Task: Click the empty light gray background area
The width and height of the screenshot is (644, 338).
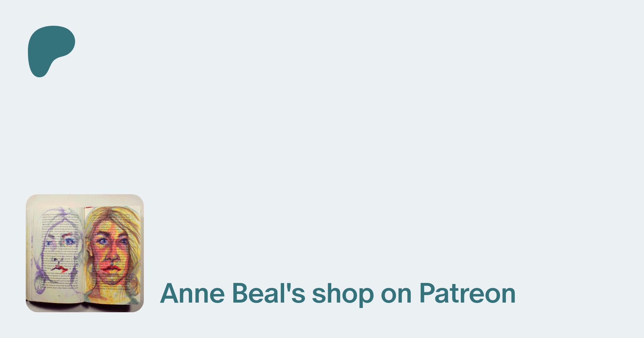Action: 358,125
